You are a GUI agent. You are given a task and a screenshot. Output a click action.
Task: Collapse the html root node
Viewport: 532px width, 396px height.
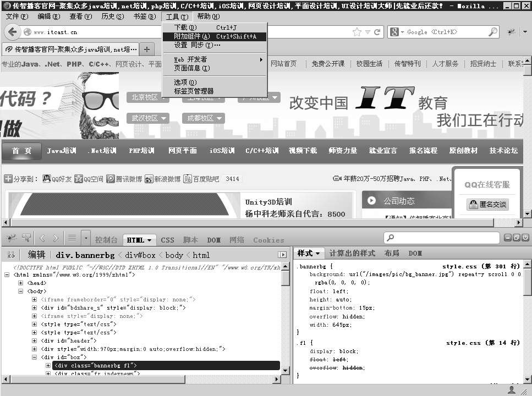(7, 274)
